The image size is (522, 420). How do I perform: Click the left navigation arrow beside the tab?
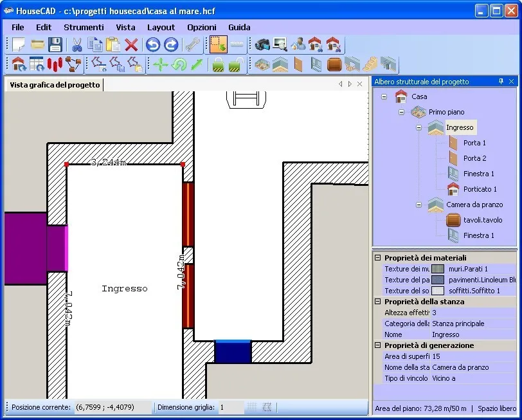339,84
